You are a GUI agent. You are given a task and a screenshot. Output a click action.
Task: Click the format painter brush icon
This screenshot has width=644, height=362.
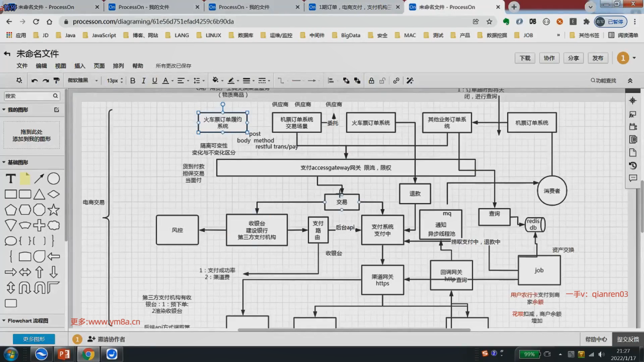pyautogui.click(x=56, y=80)
